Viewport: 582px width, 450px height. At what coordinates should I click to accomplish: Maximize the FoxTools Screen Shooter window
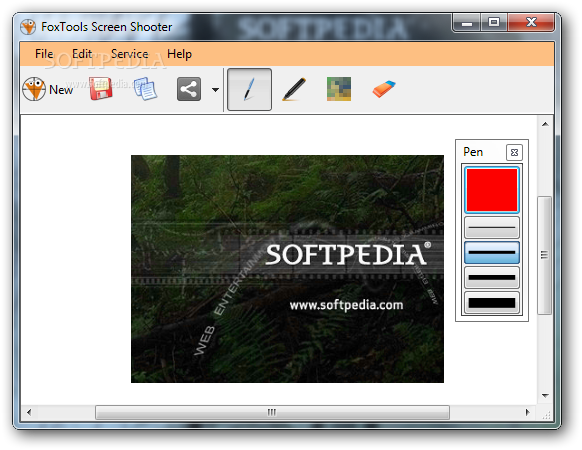(494, 23)
